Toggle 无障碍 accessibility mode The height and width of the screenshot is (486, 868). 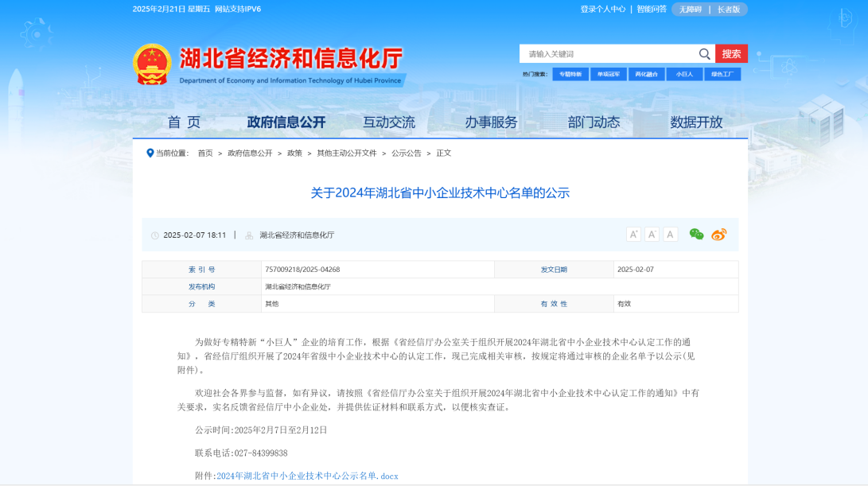click(x=690, y=10)
